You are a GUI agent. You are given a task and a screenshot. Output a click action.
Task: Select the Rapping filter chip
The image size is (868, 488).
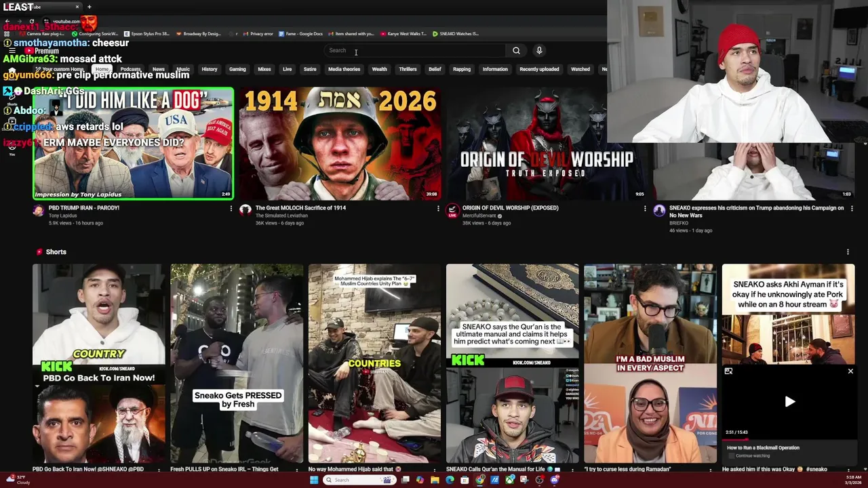462,69
